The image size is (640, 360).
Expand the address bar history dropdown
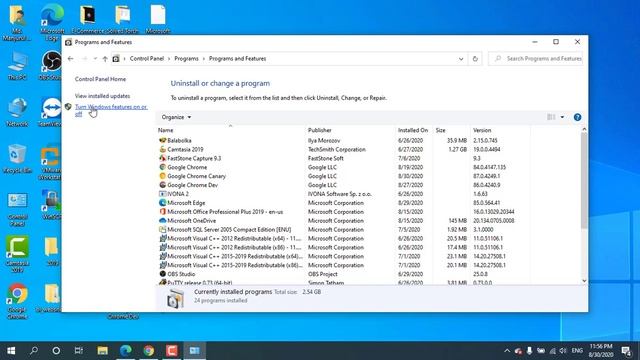(x=461, y=59)
